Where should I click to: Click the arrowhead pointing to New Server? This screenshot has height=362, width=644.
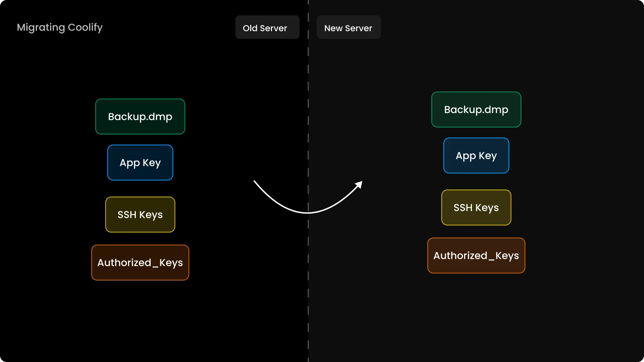point(358,185)
